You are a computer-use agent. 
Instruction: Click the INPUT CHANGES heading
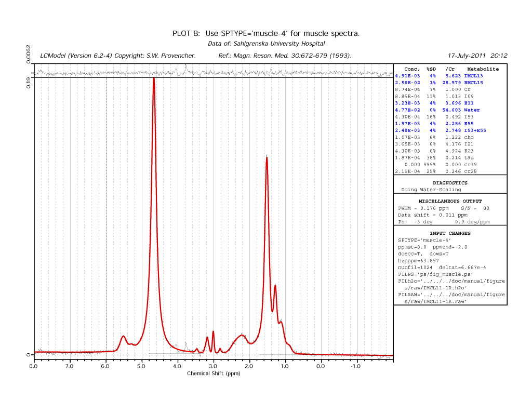450,233
